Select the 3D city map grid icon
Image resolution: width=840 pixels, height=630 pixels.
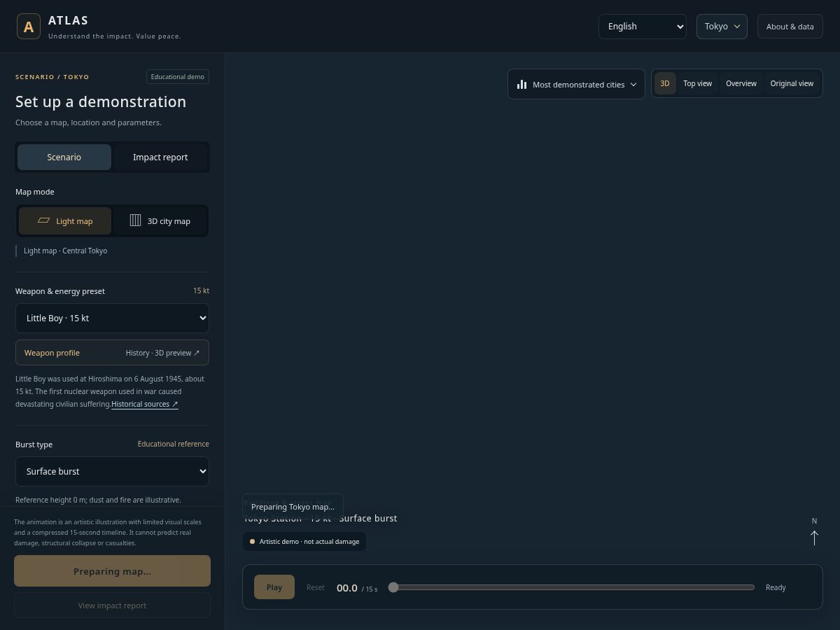pyautogui.click(x=135, y=220)
